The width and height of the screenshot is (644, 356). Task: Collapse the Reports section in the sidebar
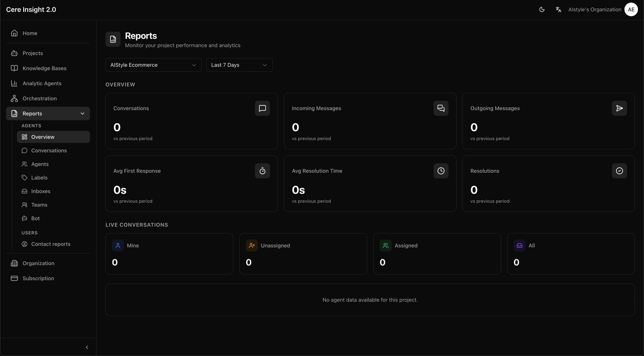[82, 113]
